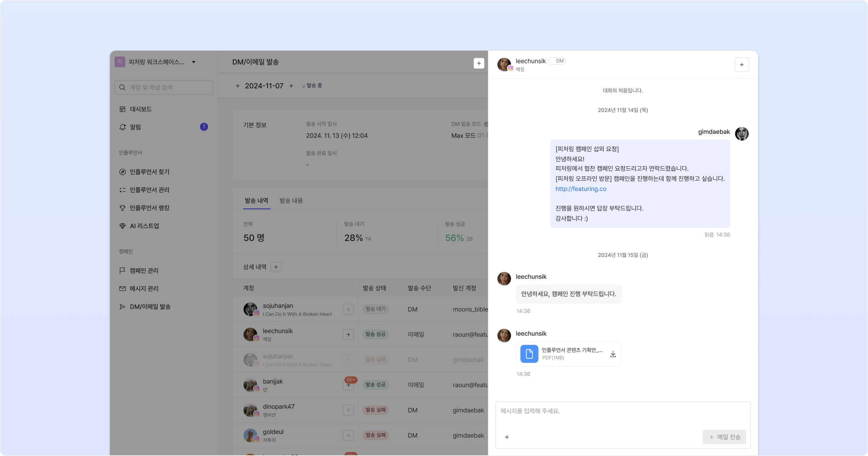Open 인플루언서 찾기 compass menu
Viewport: 868px width, 456px height.
(149, 172)
